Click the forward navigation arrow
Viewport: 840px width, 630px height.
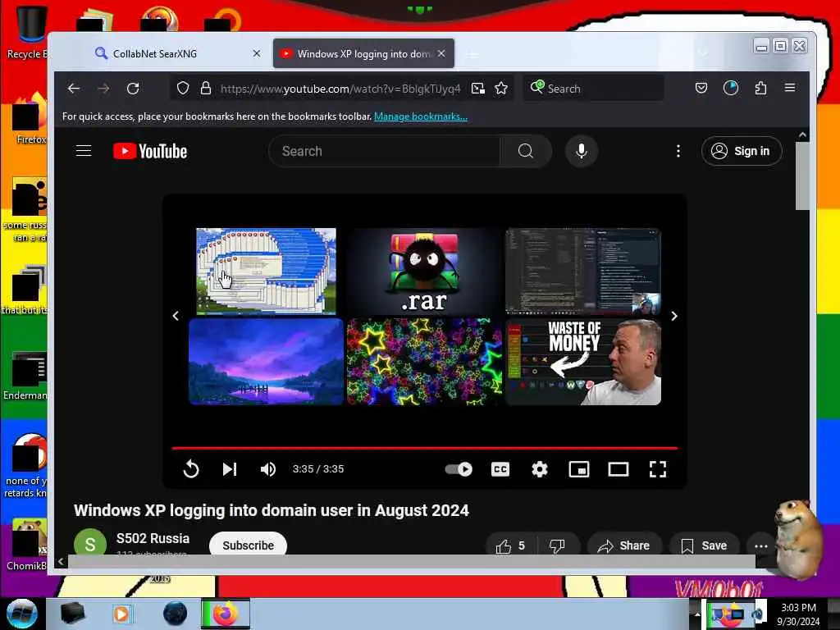[103, 89]
